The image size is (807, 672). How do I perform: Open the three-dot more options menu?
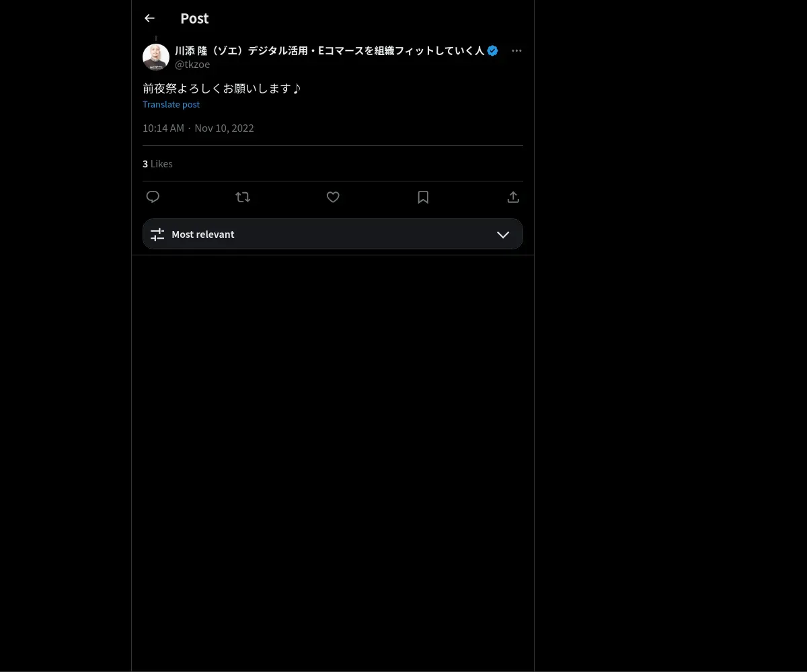[x=516, y=50]
